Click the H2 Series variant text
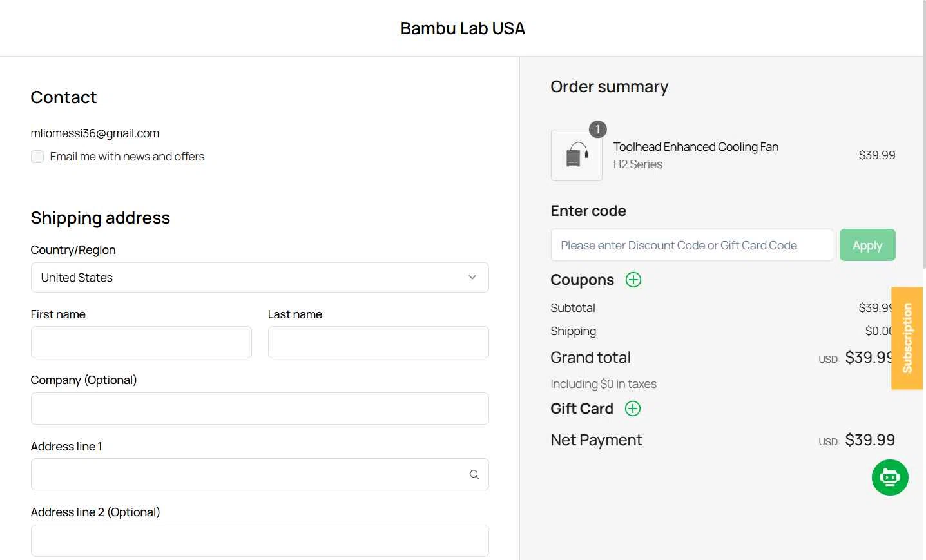This screenshot has width=926, height=560. [x=638, y=164]
